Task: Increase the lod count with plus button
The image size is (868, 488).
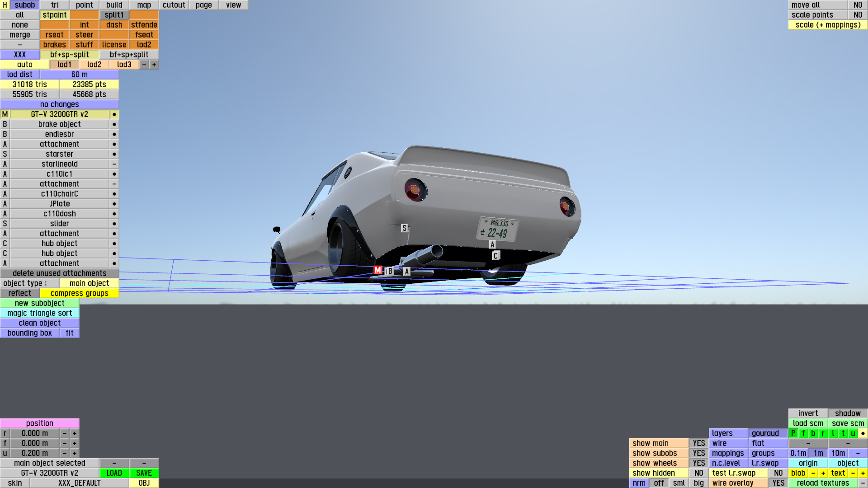Action: tap(154, 65)
